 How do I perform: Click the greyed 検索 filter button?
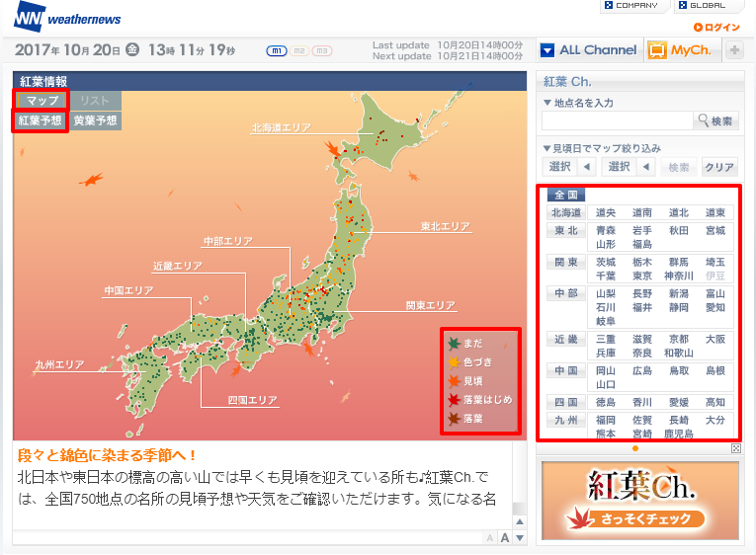pos(678,167)
